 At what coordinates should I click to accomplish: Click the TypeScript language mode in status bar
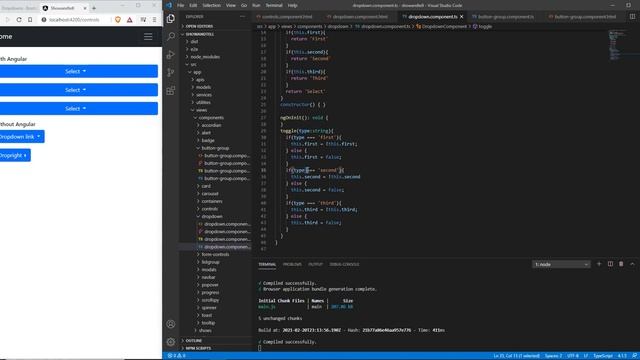point(602,356)
